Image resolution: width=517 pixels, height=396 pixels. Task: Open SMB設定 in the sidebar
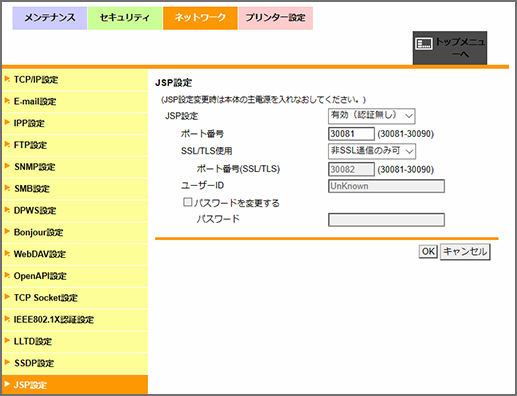[75, 189]
